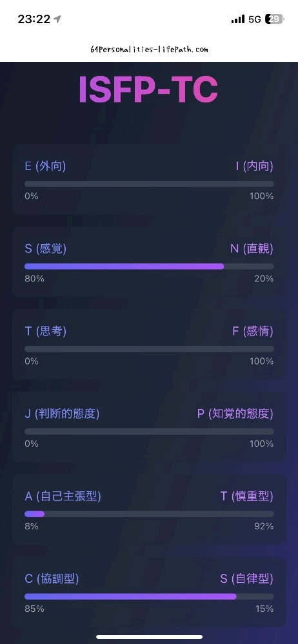Screen dimensions: 298x644
Task: Tap the ISFP-TC result heading
Action: click(x=148, y=90)
